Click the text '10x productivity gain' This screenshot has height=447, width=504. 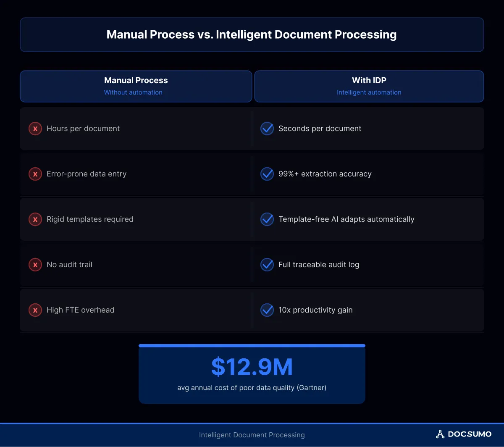click(315, 310)
